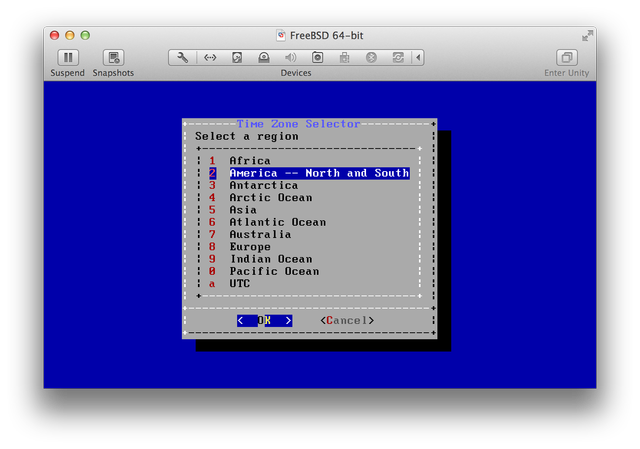This screenshot has width=640, height=449.
Task: Click the network adapter device icon
Action: (x=210, y=58)
